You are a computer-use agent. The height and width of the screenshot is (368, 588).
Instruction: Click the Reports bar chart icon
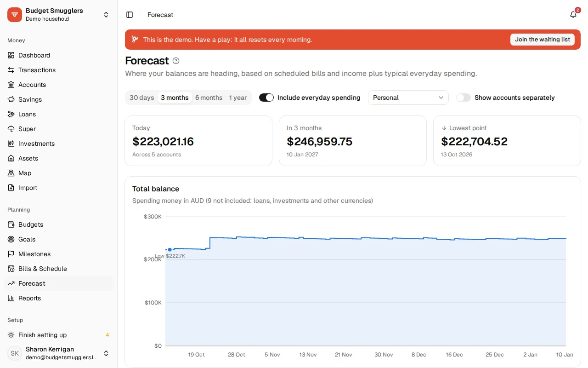11,298
